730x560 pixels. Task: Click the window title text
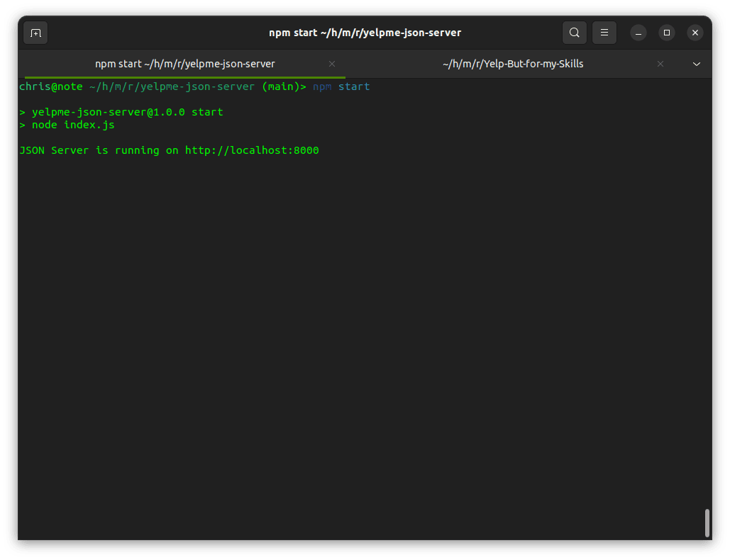click(365, 33)
